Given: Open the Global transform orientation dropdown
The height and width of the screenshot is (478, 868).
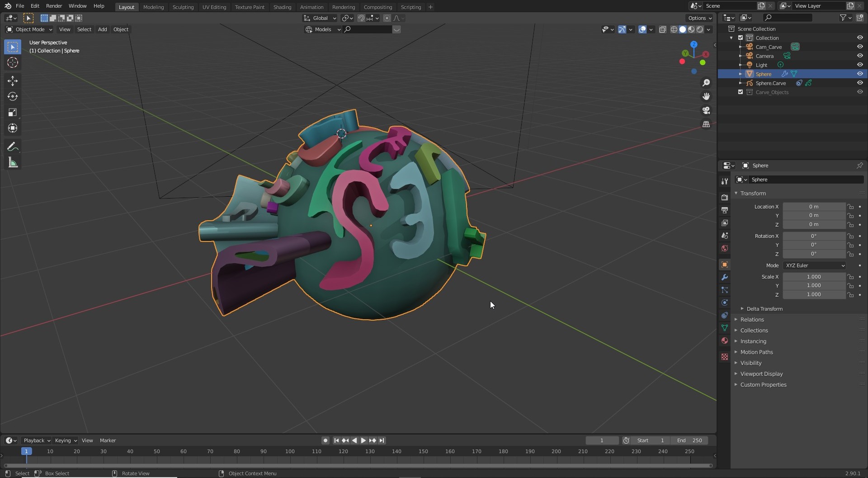Looking at the screenshot, I should [320, 18].
